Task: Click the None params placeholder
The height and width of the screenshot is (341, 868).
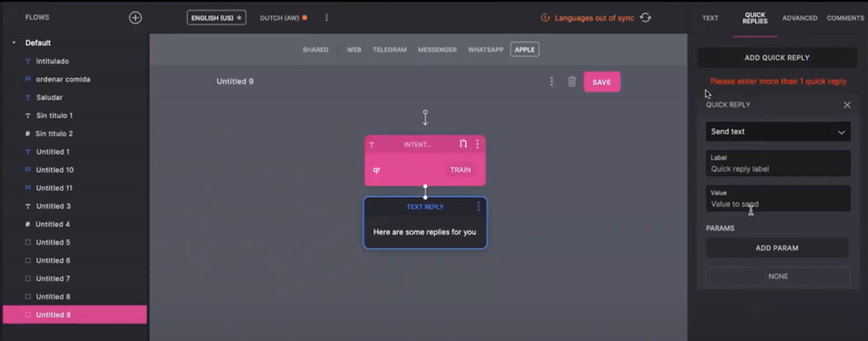Action: click(778, 276)
